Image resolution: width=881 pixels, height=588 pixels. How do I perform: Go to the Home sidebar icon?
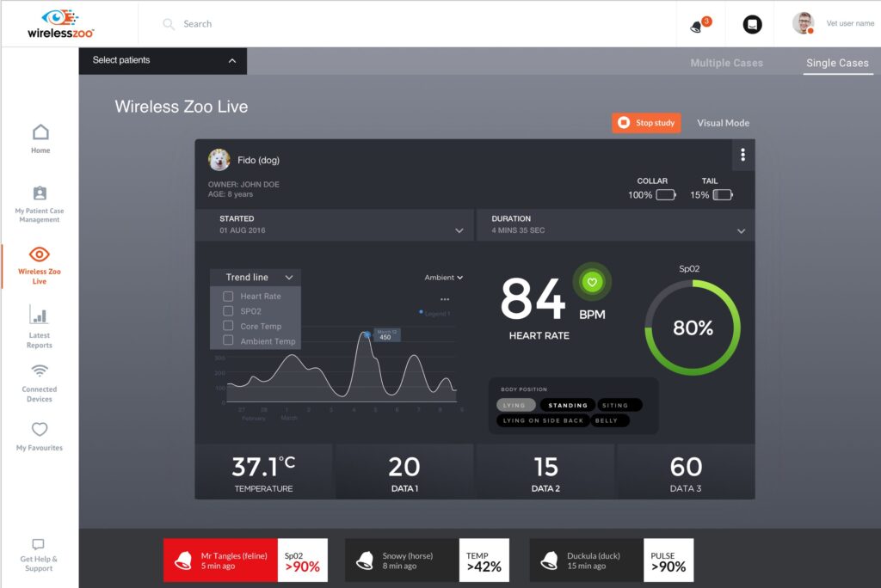(x=40, y=132)
